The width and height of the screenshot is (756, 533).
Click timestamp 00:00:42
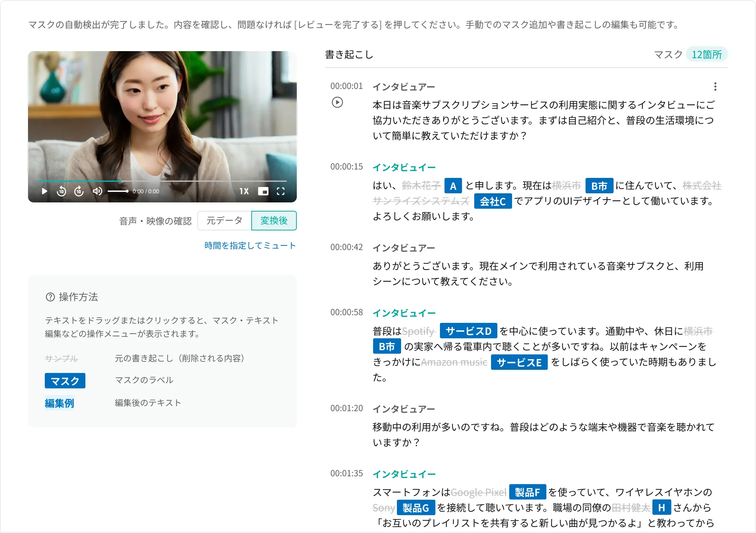tap(346, 247)
